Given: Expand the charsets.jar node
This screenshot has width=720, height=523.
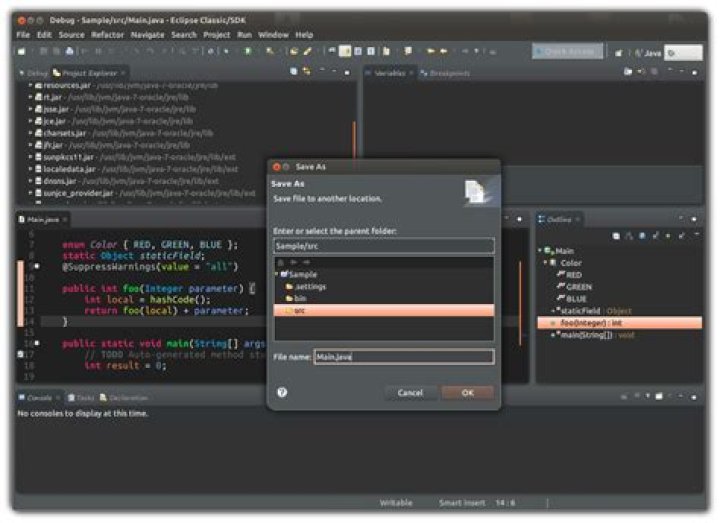Looking at the screenshot, I should [30, 133].
